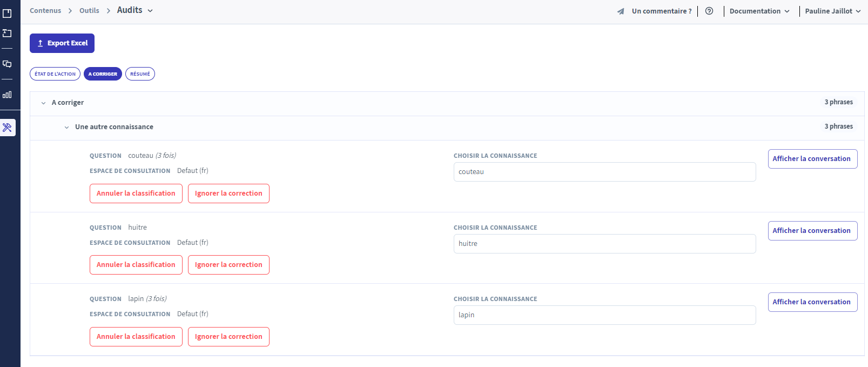868x367 pixels.
Task: Click the question mark help icon
Action: [709, 11]
